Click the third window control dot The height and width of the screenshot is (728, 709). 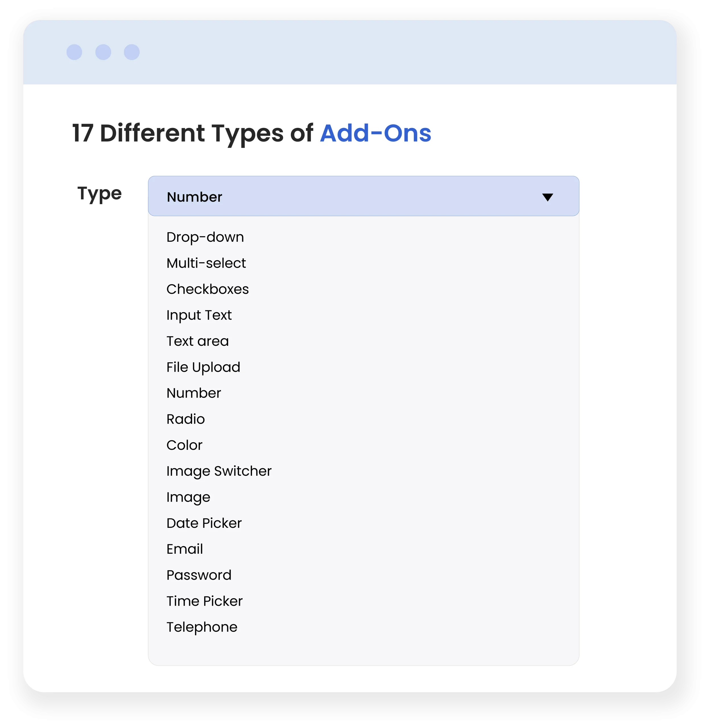[x=132, y=52]
